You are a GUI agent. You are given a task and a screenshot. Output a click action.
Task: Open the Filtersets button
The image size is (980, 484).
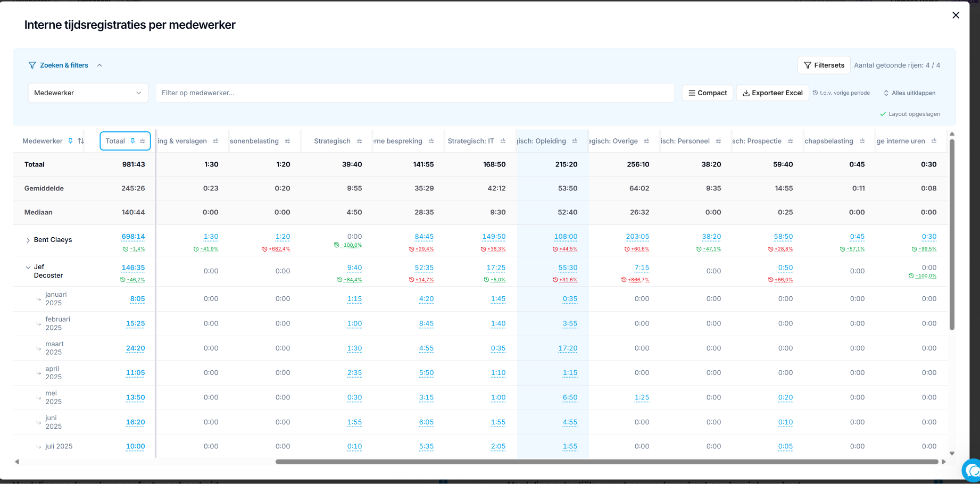tap(824, 65)
